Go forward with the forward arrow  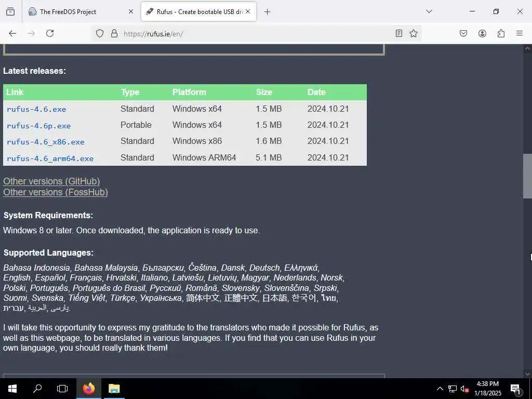click(31, 33)
